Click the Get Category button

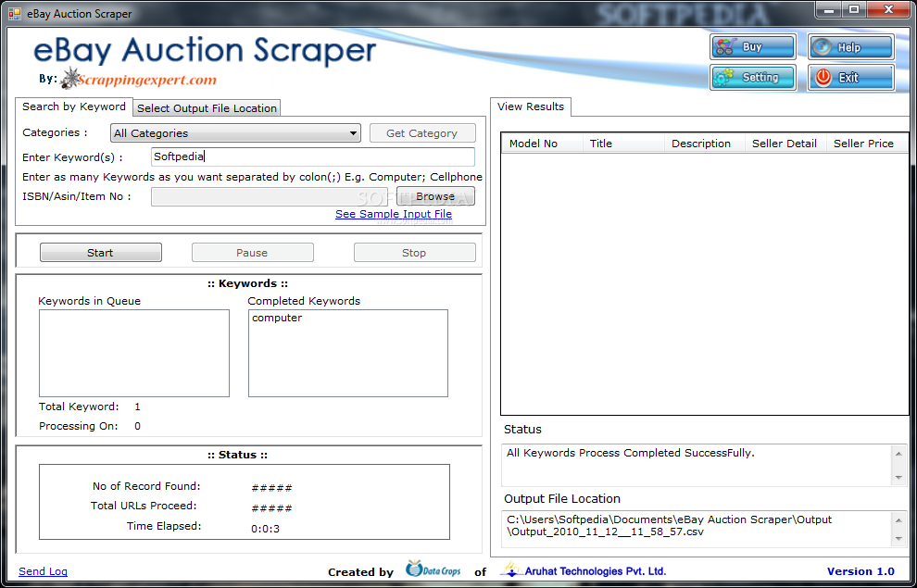tap(422, 133)
